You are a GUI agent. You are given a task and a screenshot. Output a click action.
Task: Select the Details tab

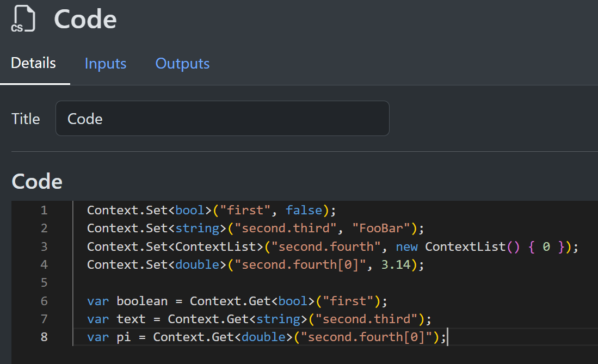(34, 63)
